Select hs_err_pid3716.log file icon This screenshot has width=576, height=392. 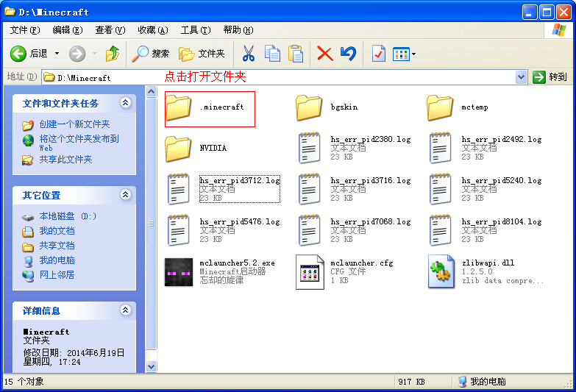coord(309,189)
